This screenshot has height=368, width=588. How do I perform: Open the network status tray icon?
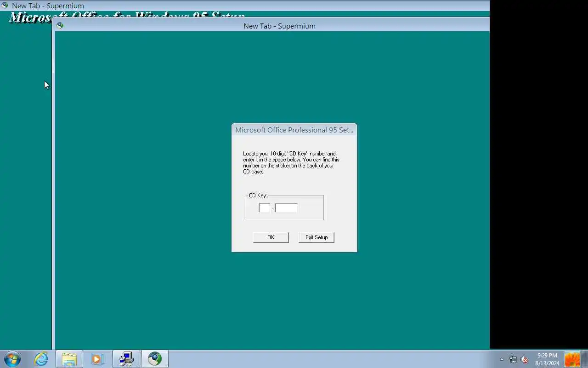[x=513, y=359]
